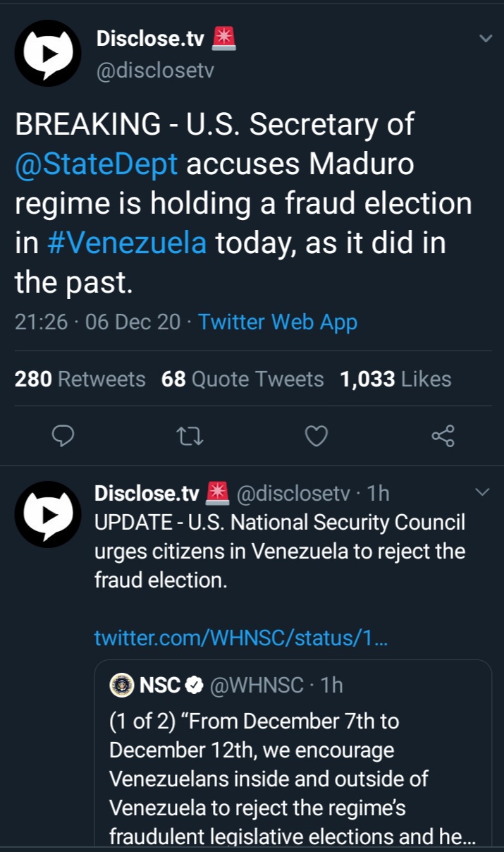Expand the main tweet options chevron
The height and width of the screenshot is (852, 504).
(x=485, y=38)
